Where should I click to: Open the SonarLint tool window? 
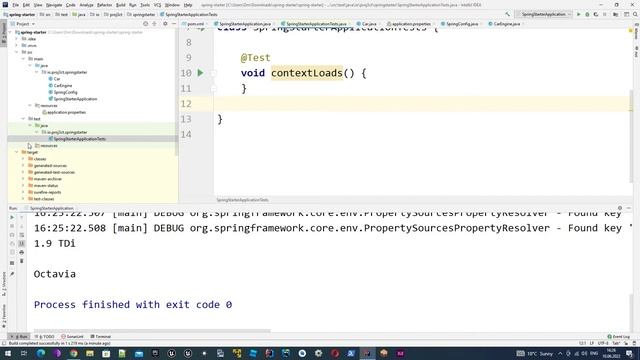[72, 337]
